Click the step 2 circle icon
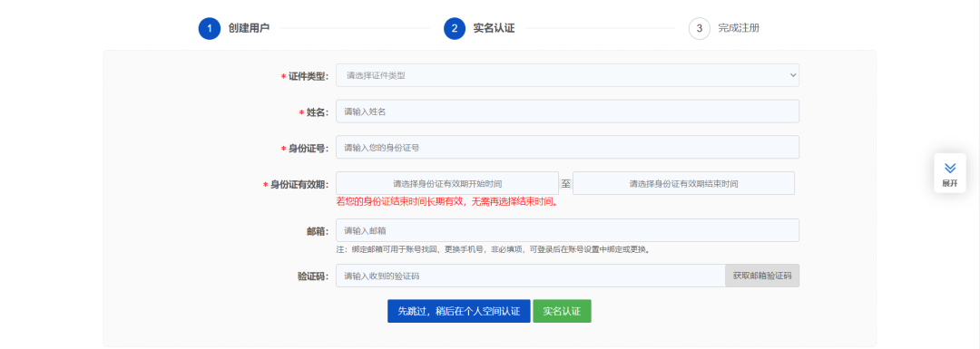This screenshot has width=980, height=349. 455,28
